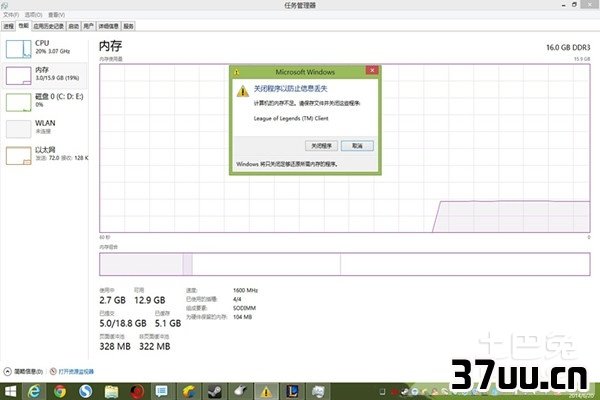Open the 选项(O) menu
The image size is (600, 400).
(x=33, y=15)
